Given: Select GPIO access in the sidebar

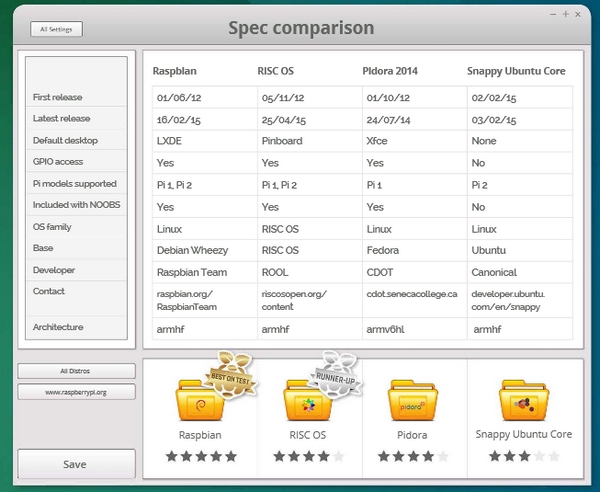Looking at the screenshot, I should [77, 162].
